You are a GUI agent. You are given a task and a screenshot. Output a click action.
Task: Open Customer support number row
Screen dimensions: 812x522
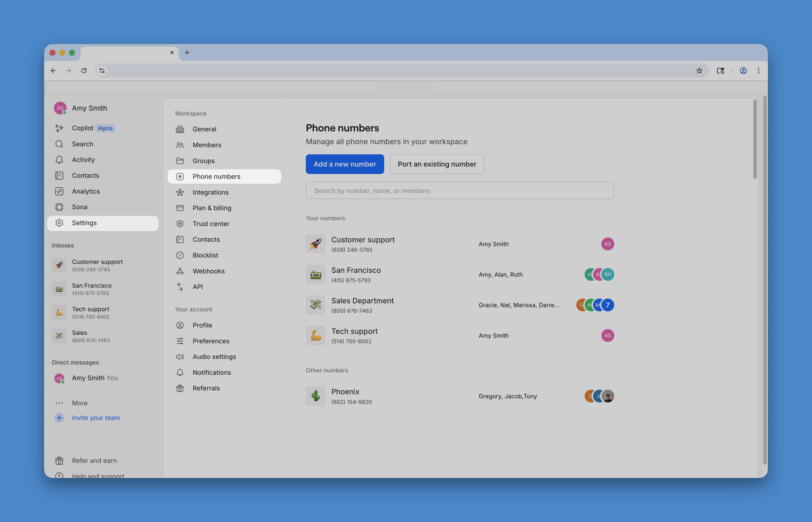pos(460,244)
